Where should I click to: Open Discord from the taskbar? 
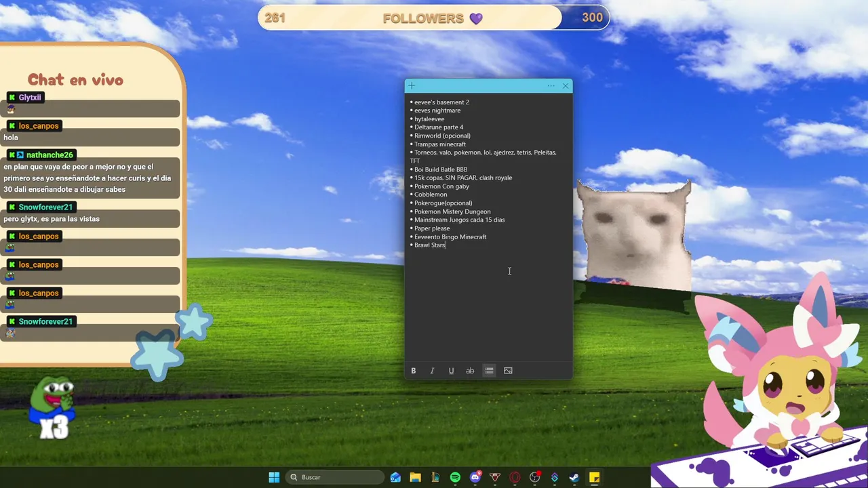475,477
